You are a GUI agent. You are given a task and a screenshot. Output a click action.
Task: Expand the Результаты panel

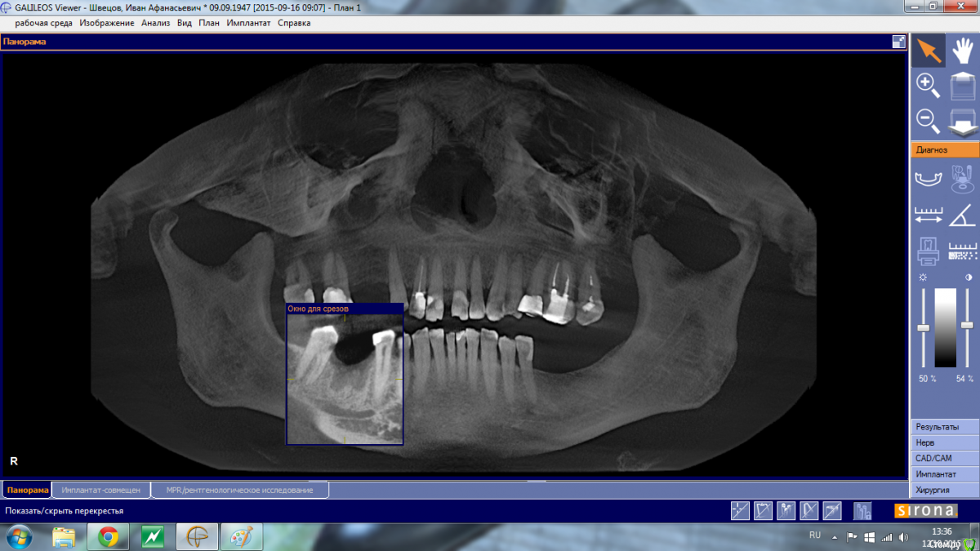click(x=945, y=427)
